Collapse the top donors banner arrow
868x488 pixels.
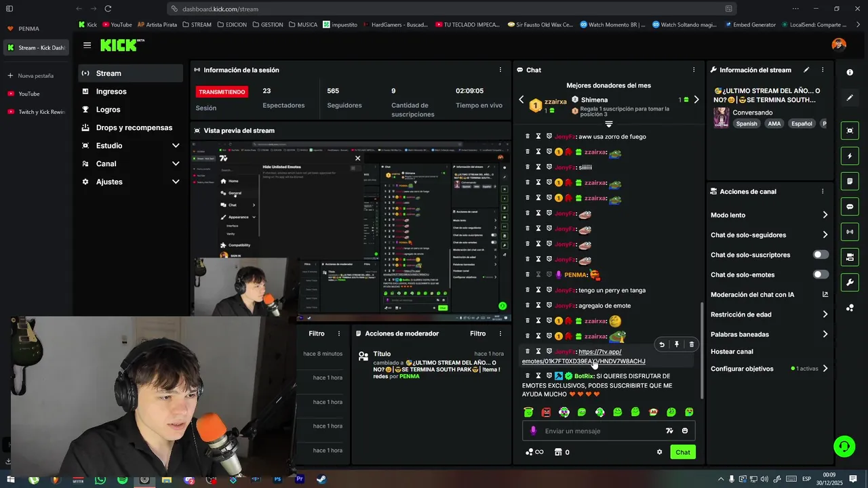[608, 124]
